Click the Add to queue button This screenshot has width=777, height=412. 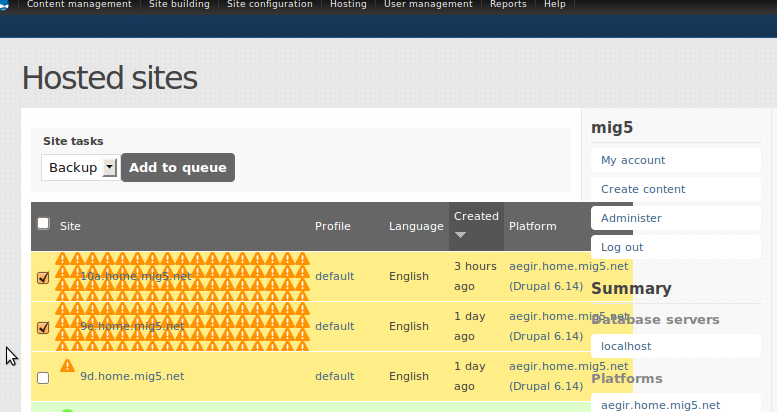tap(178, 168)
